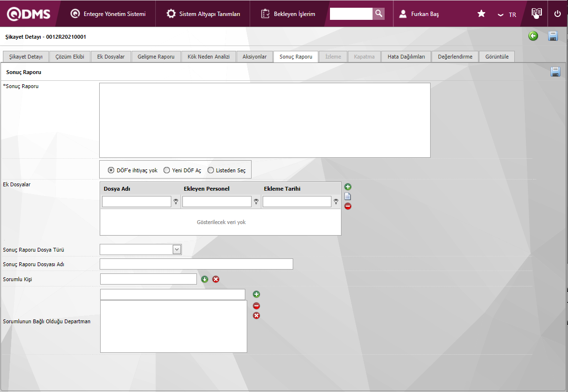Clear departments with red X icon
The width and height of the screenshot is (568, 392).
tap(256, 316)
